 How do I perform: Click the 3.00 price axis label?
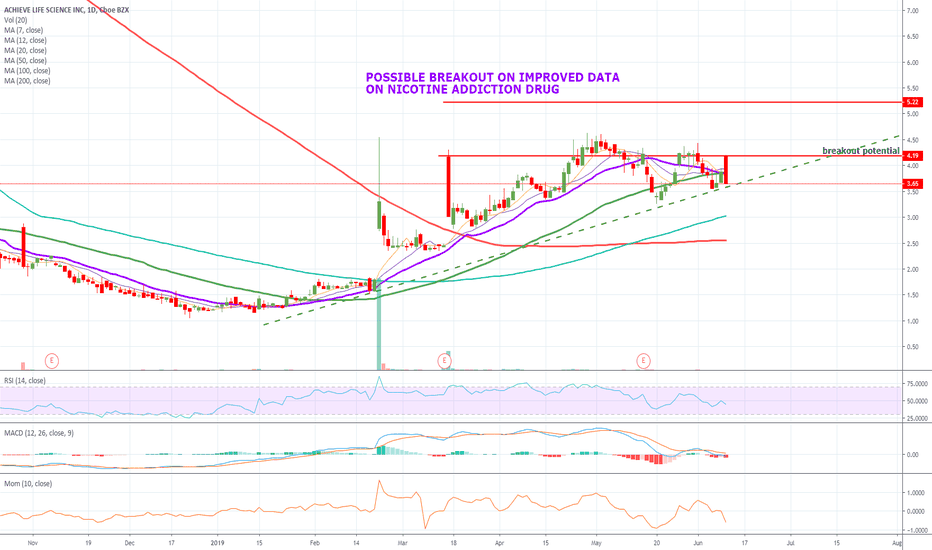coord(912,218)
